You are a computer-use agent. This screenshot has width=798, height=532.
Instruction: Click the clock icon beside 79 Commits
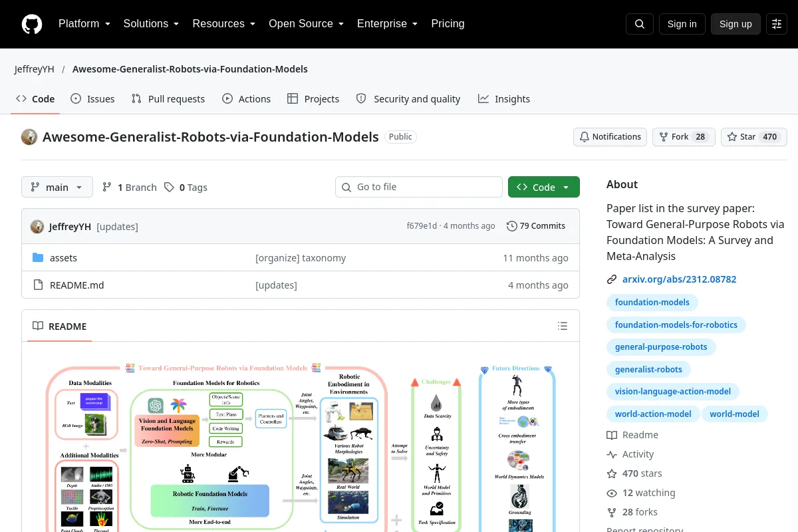pyautogui.click(x=511, y=226)
